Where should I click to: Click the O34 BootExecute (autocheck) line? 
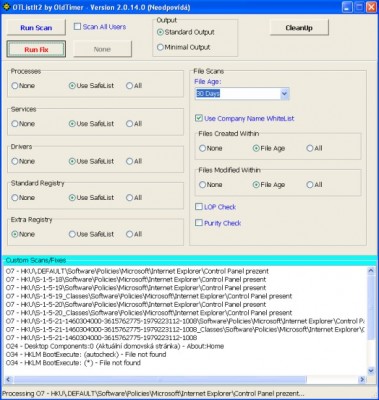(86, 355)
